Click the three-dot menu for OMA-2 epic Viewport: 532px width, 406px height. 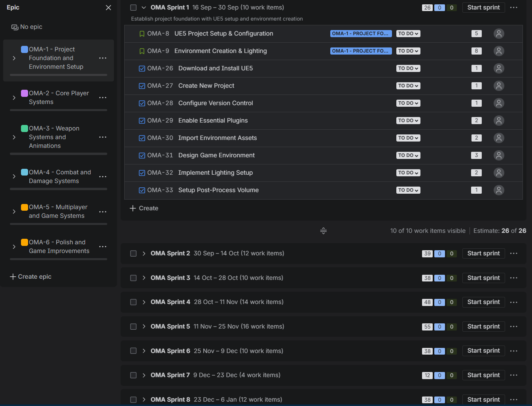(103, 98)
